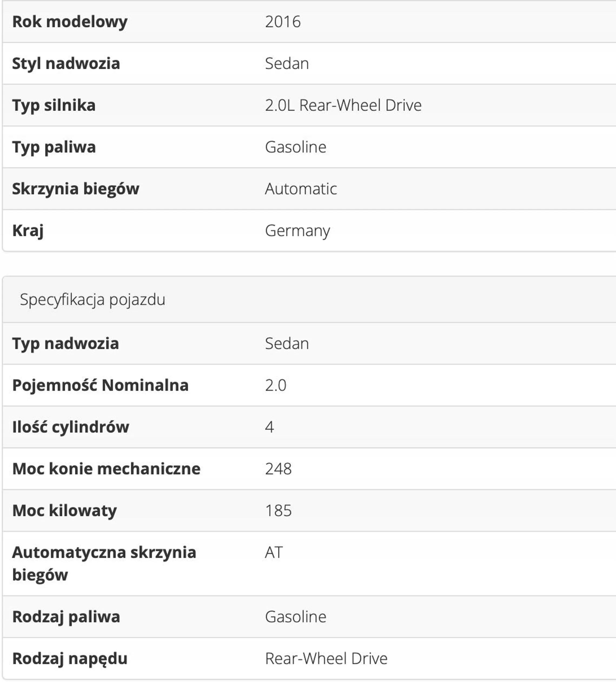616x682 pixels.
Task: Select the Rok modelowy label
Action: (70, 22)
